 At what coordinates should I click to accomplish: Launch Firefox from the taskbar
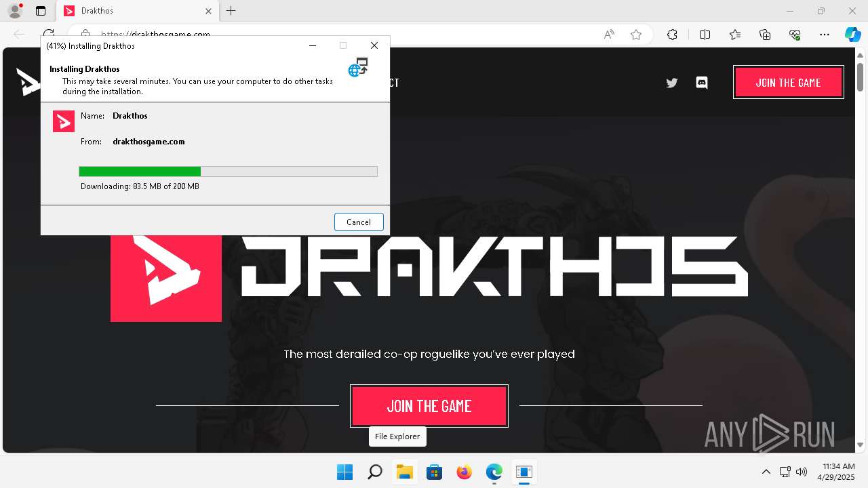(x=465, y=472)
